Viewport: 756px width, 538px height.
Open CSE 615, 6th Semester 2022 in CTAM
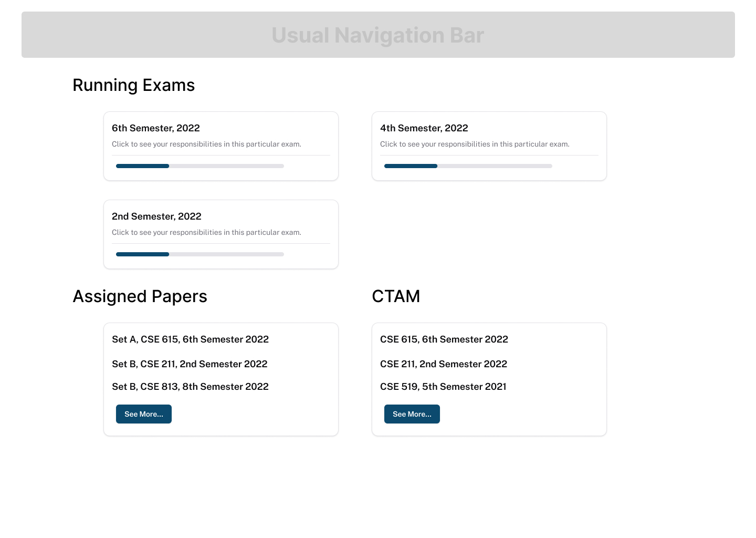click(444, 339)
